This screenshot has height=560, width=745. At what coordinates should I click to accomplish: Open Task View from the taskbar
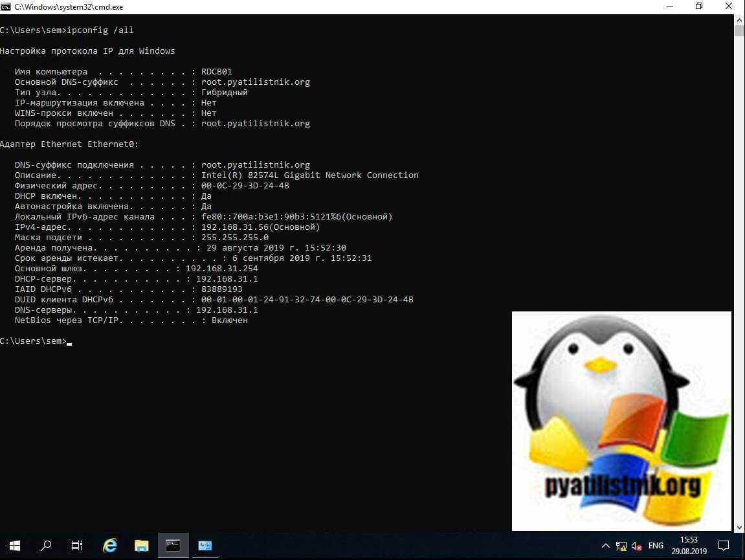tap(77, 546)
